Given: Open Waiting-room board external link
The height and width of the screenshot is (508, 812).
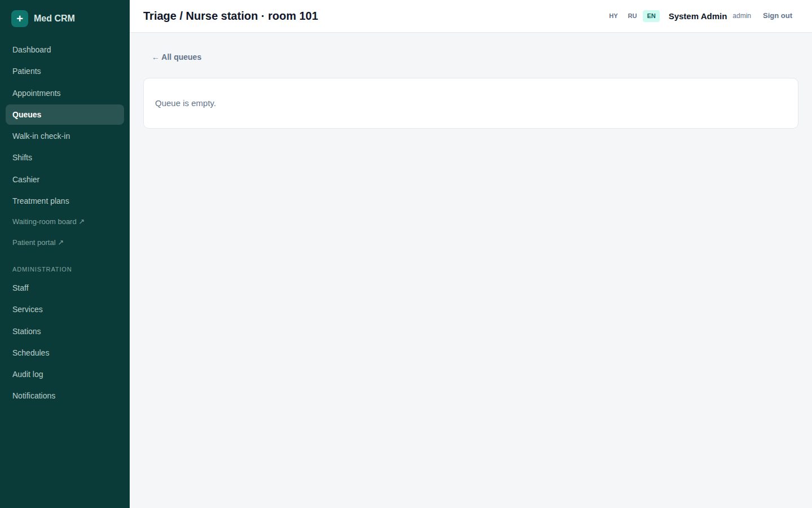Looking at the screenshot, I should [x=65, y=222].
